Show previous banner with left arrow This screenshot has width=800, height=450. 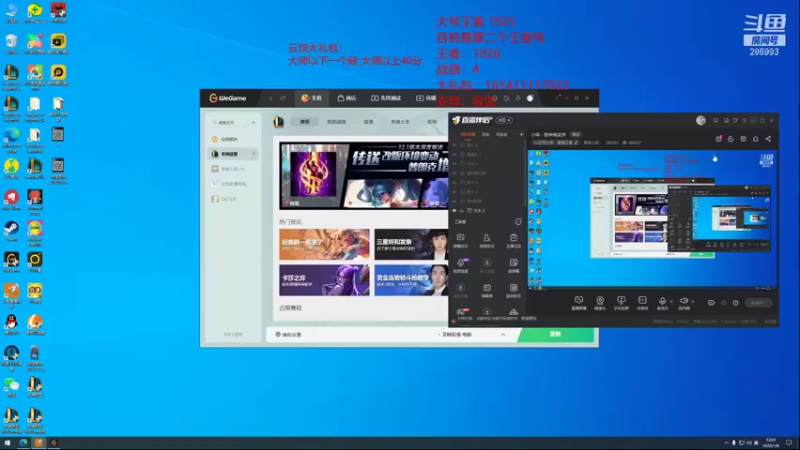(x=287, y=176)
